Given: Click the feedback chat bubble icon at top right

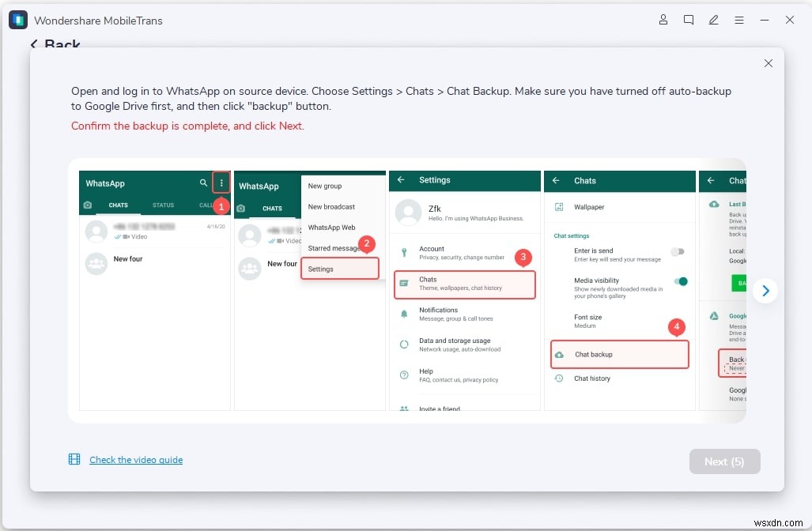Looking at the screenshot, I should [689, 20].
